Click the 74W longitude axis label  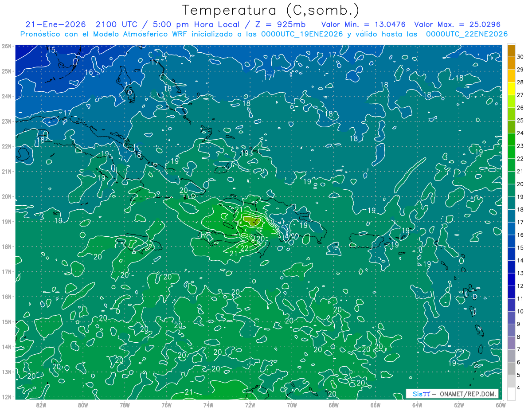[x=208, y=405]
